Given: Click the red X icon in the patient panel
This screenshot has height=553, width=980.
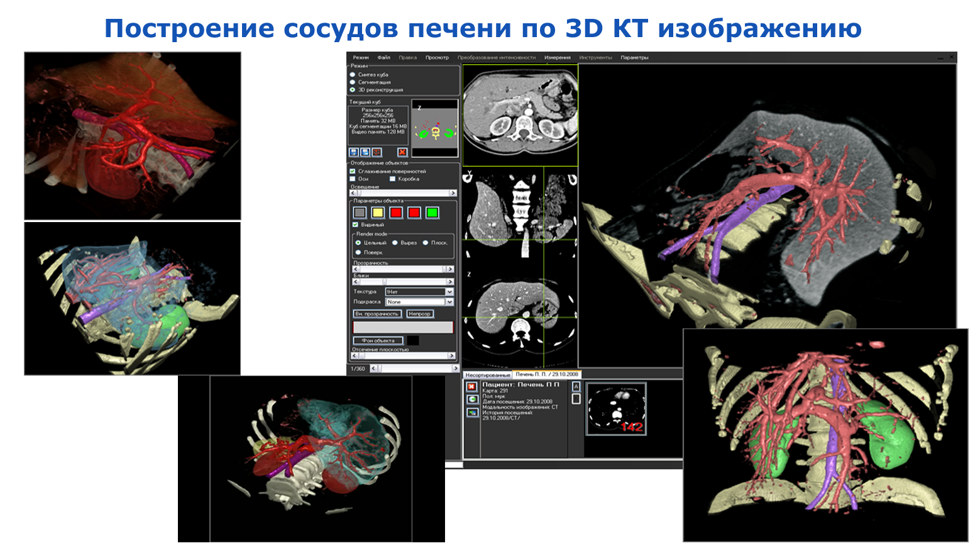Looking at the screenshot, I should (x=472, y=386).
